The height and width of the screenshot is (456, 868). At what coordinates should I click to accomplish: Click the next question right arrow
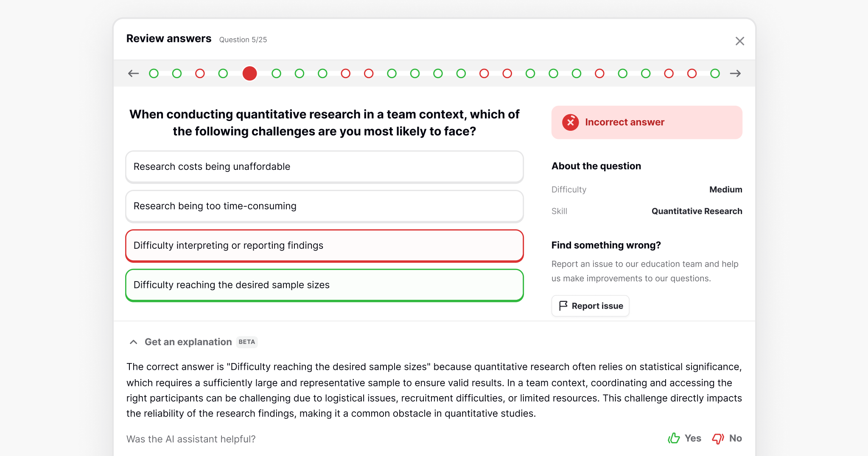click(x=735, y=73)
